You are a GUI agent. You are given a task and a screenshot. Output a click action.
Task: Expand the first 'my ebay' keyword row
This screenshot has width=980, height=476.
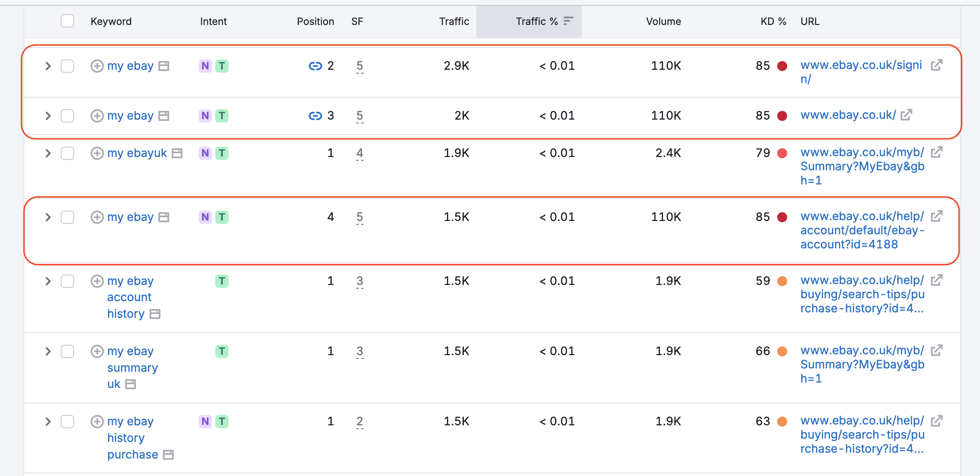tap(48, 66)
